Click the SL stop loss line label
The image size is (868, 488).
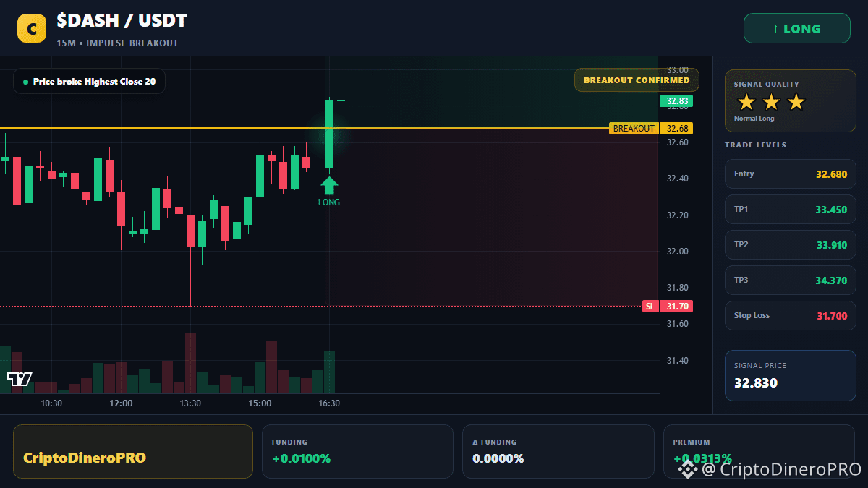coord(650,307)
